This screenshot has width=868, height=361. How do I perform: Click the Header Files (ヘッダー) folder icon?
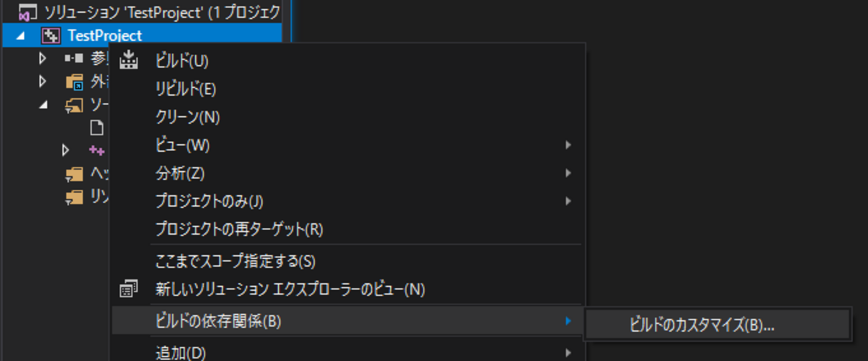(x=74, y=174)
